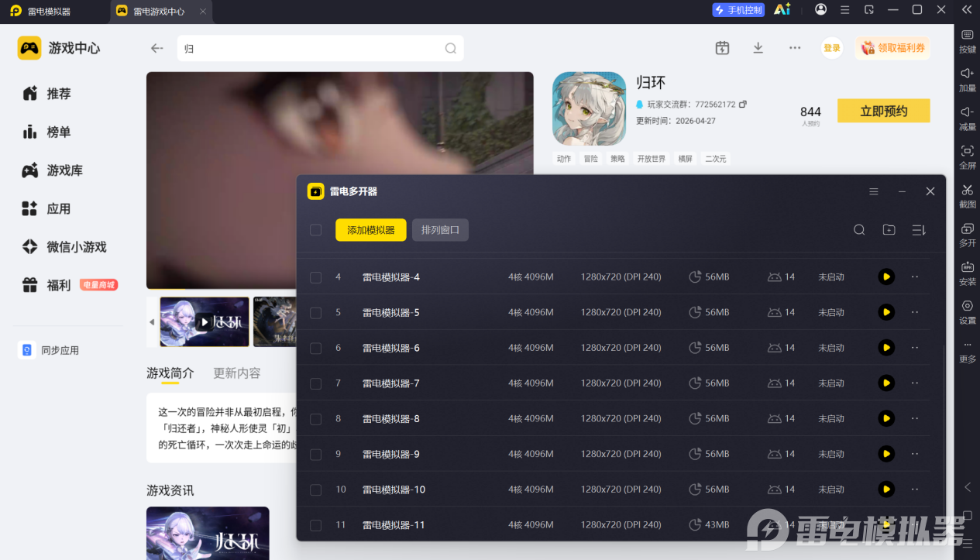Open the downloads icon in game center
980x560 pixels.
tap(758, 48)
